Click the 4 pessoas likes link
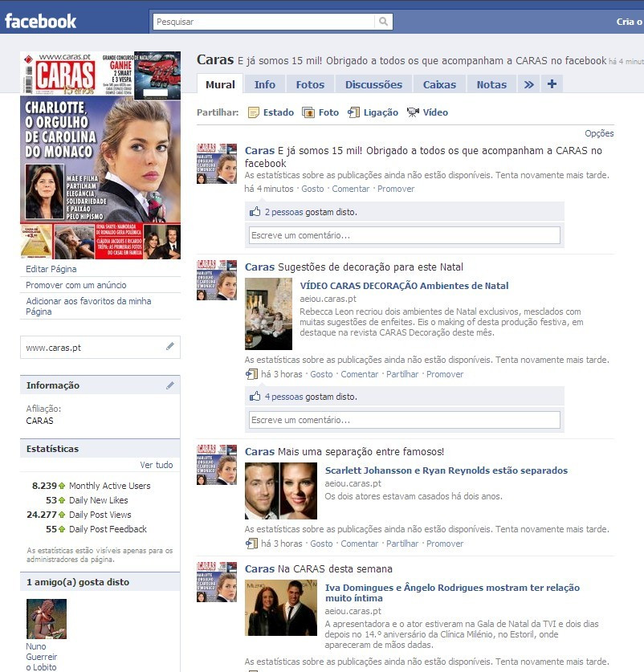This screenshot has height=672, width=644. point(283,397)
